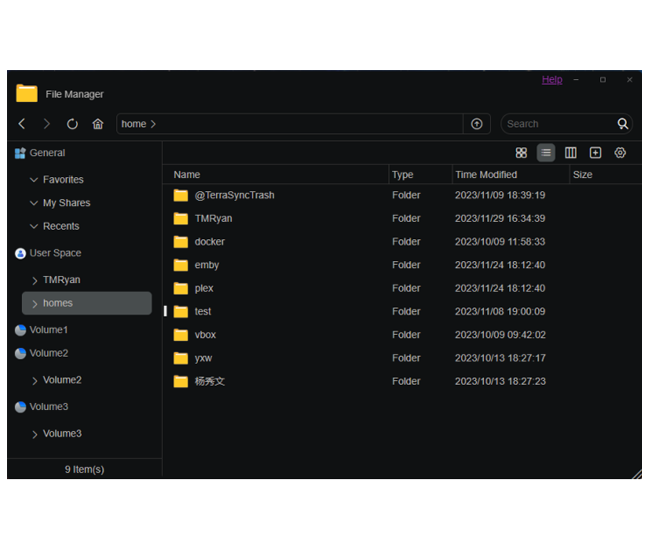The image size is (648, 550).
Task: Collapse the Favorites section
Action: pos(34,180)
